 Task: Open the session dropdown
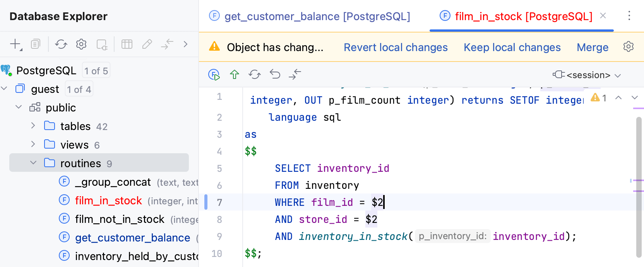[x=587, y=75]
